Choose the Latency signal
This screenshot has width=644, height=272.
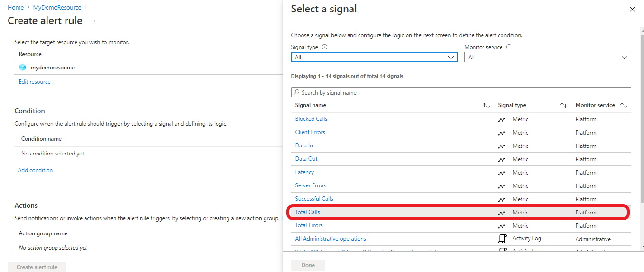coord(304,172)
